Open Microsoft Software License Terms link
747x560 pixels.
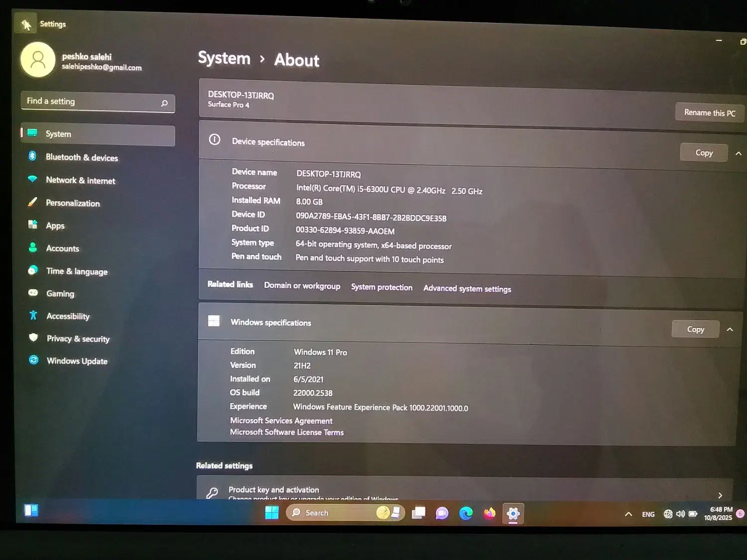pos(287,432)
